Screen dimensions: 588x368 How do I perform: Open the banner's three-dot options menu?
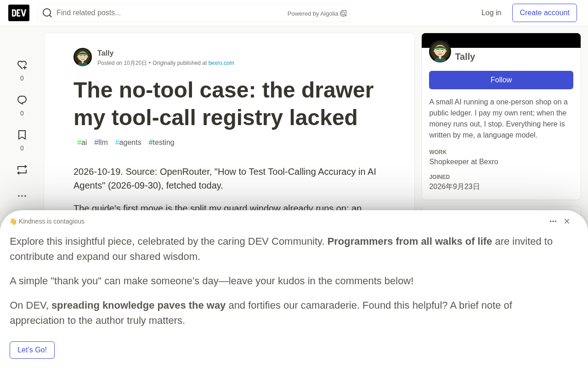click(x=553, y=221)
